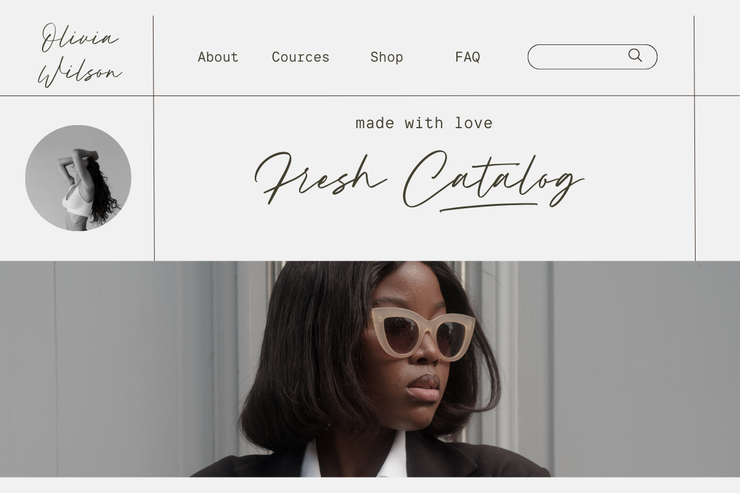Click the word 'Catalog' in the heading
Image resolution: width=740 pixels, height=493 pixels.
tap(493, 180)
